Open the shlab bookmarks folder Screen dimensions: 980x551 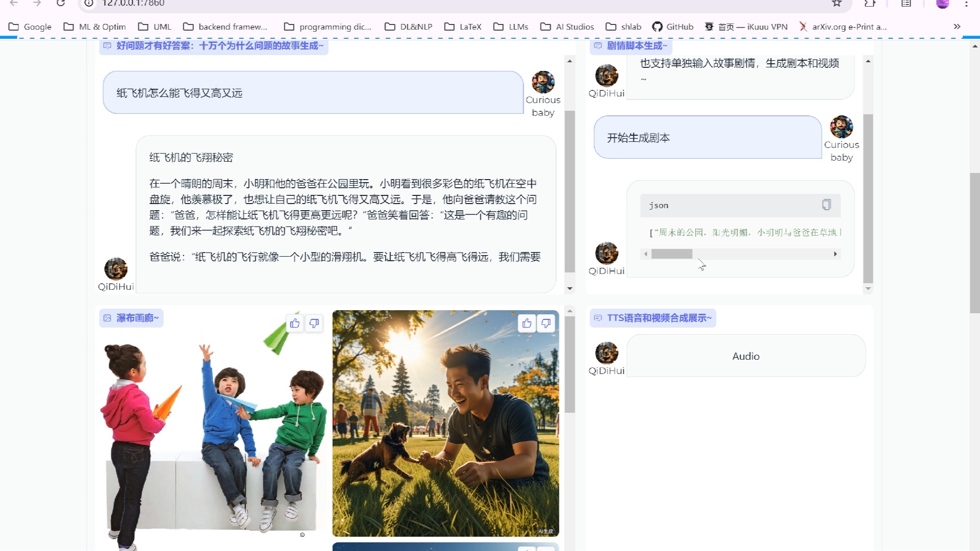click(x=623, y=27)
